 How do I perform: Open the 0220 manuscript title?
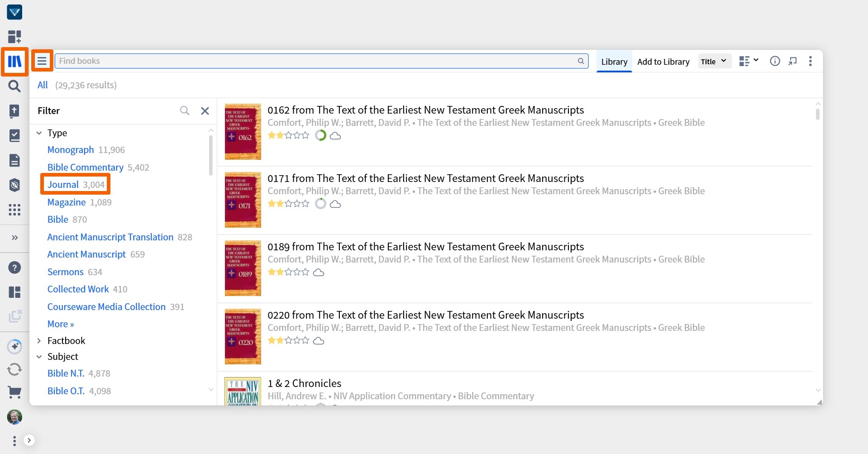click(425, 315)
